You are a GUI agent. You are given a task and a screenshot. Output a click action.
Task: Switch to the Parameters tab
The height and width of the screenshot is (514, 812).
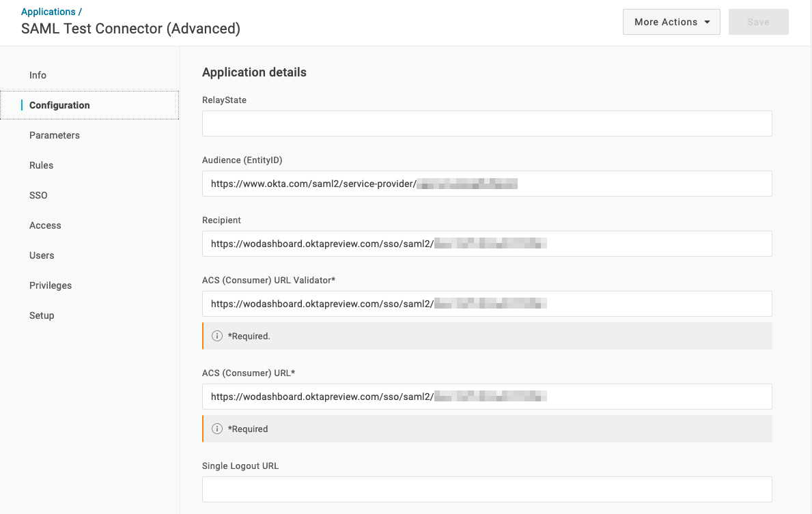tap(55, 135)
